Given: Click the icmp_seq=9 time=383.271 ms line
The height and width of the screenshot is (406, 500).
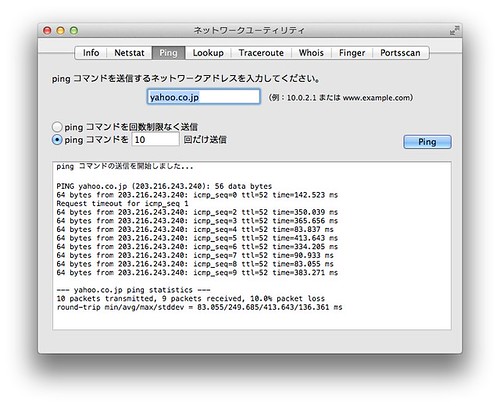Looking at the screenshot, I should pyautogui.click(x=197, y=273).
